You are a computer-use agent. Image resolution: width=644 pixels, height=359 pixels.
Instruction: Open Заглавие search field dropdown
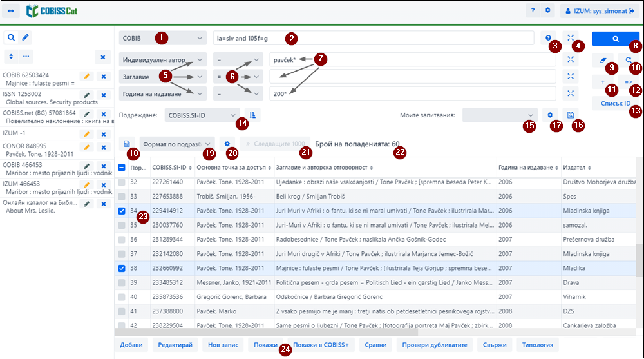[x=163, y=77]
